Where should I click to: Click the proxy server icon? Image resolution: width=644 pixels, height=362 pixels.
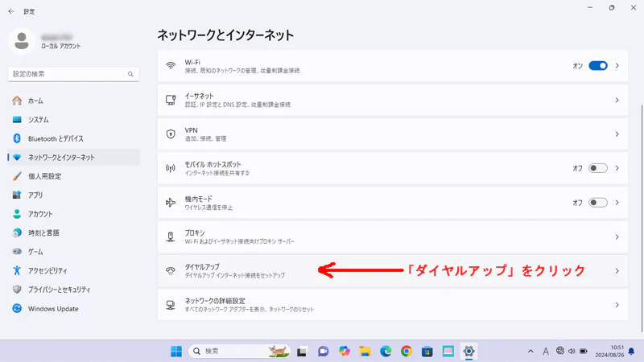coord(171,237)
